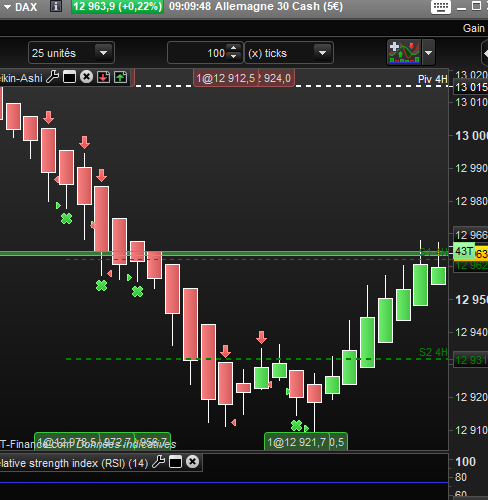Select the red order label 924,0
The width and height of the screenshot is (488, 500).
[276, 78]
